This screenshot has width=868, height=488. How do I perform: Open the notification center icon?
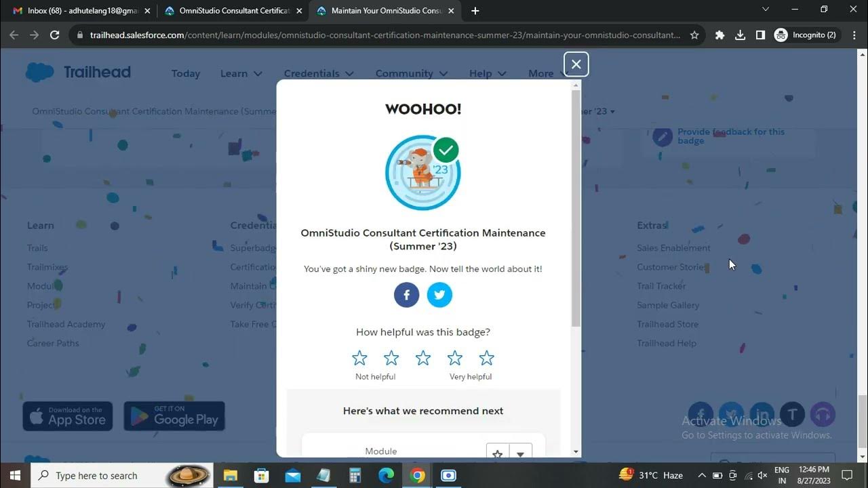pos(847,475)
